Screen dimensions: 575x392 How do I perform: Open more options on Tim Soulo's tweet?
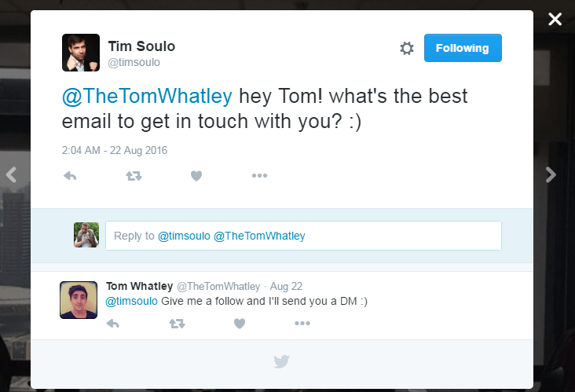tap(259, 176)
